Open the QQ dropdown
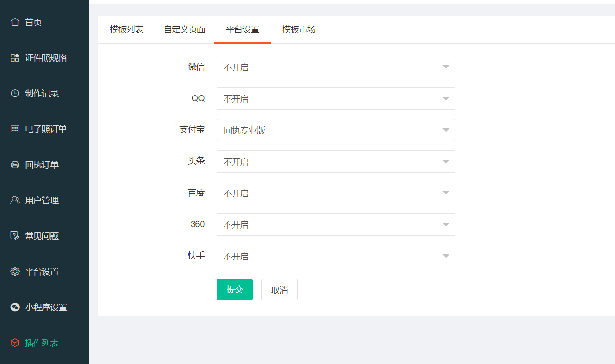This screenshot has width=615, height=364. (x=336, y=98)
